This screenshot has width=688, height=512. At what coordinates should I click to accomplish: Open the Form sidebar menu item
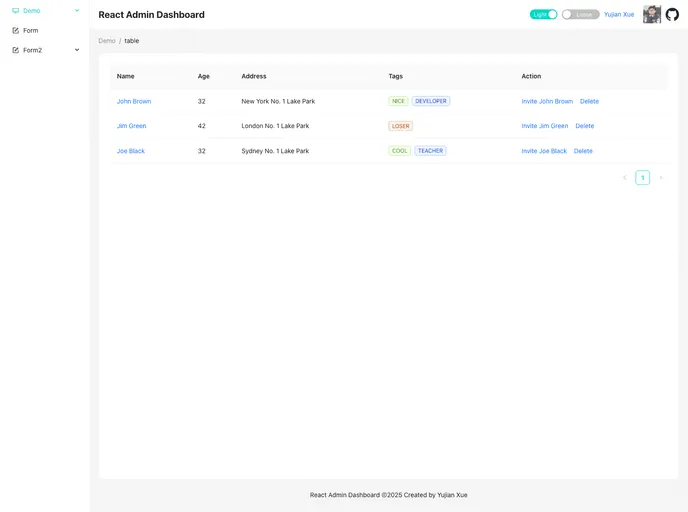point(45,30)
